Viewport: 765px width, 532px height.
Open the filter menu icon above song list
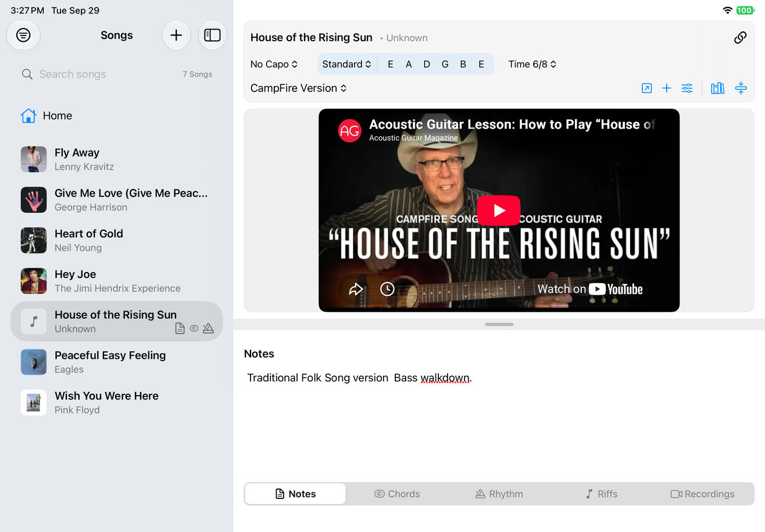(x=23, y=35)
